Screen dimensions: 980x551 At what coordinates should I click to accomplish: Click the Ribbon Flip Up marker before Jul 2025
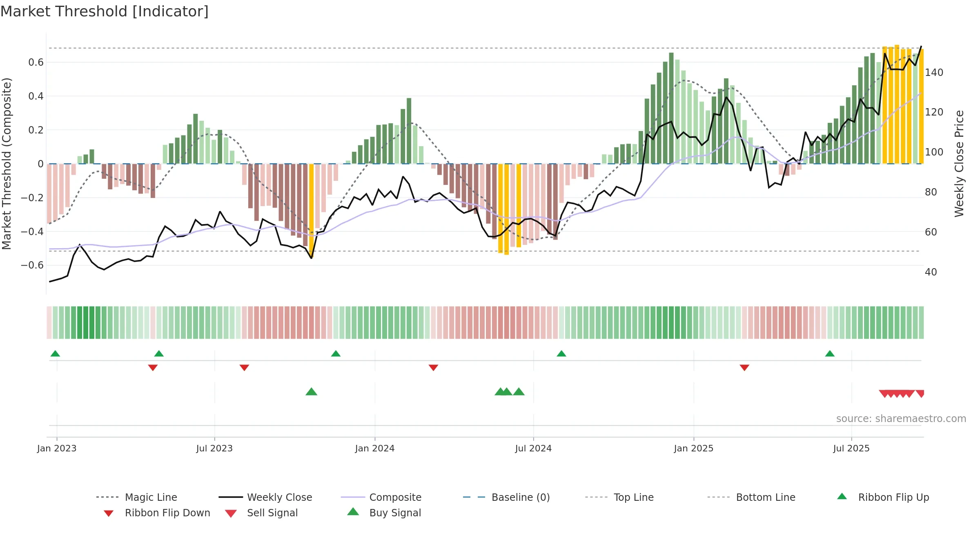[x=830, y=353]
